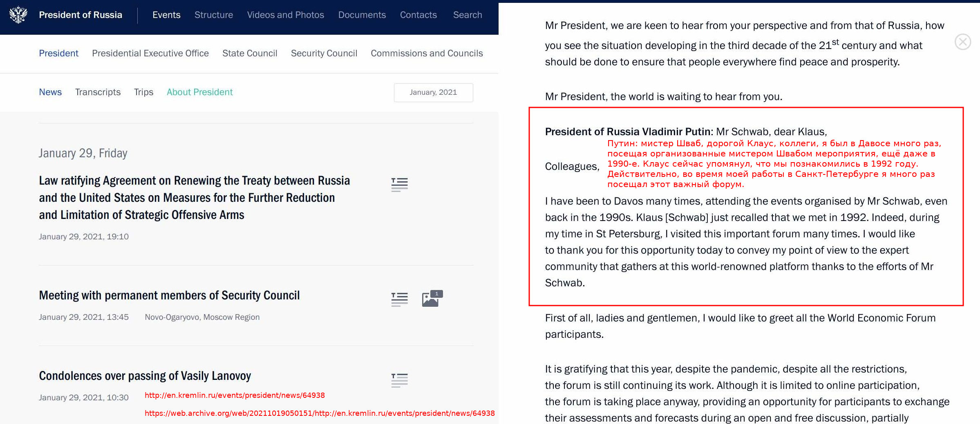
Task: Click Novo-Ogaryovo, Moscow Region location text
Action: [x=202, y=317]
